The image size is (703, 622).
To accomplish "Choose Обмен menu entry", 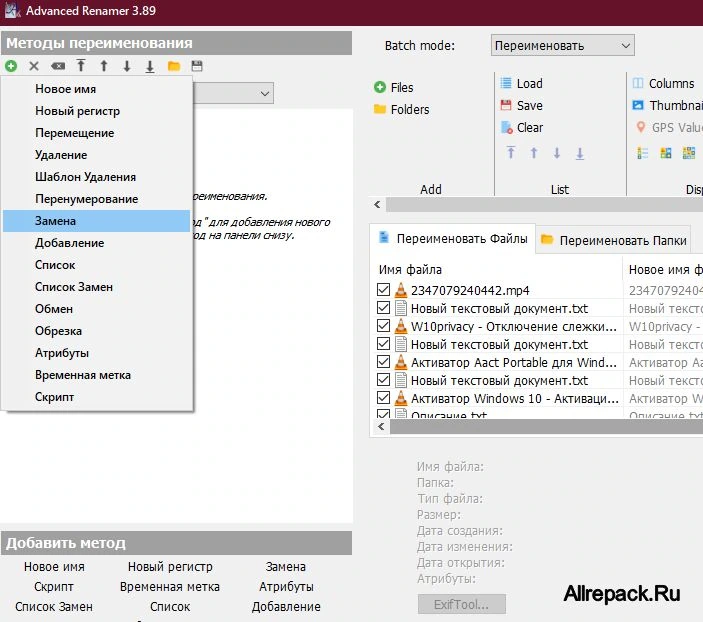I will coord(98,309).
